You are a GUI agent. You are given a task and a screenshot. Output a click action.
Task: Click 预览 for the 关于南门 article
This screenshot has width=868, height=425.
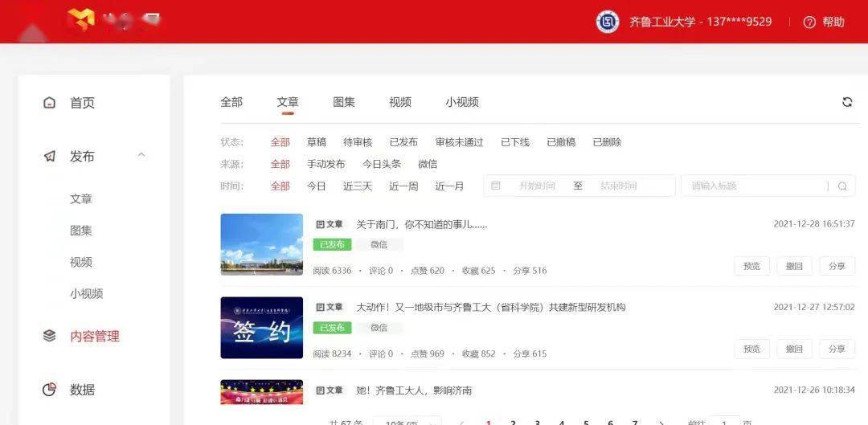tap(751, 266)
